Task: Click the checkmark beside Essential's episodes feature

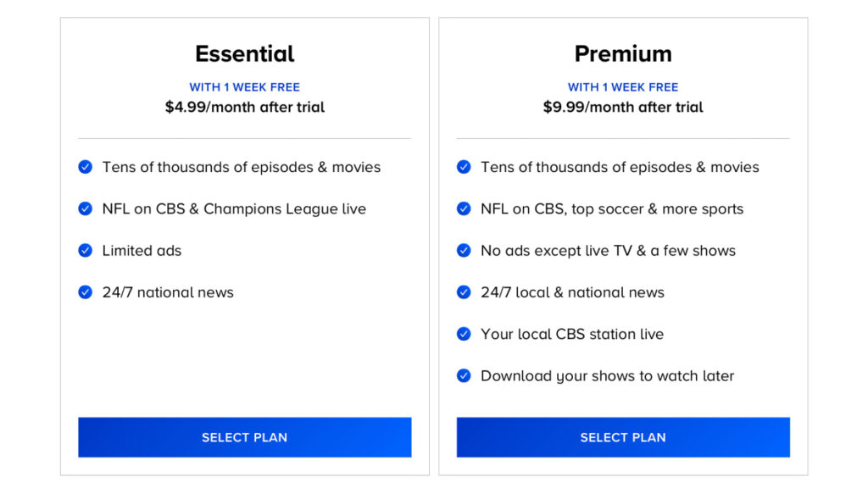Action: 85,167
